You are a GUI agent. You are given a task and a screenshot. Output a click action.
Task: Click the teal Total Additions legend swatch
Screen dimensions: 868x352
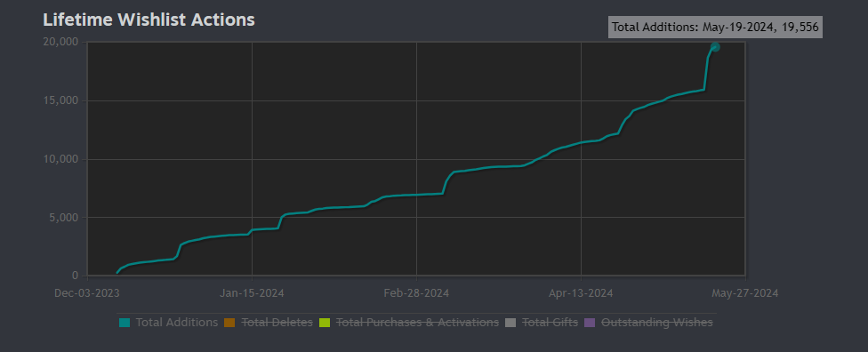[x=125, y=322]
